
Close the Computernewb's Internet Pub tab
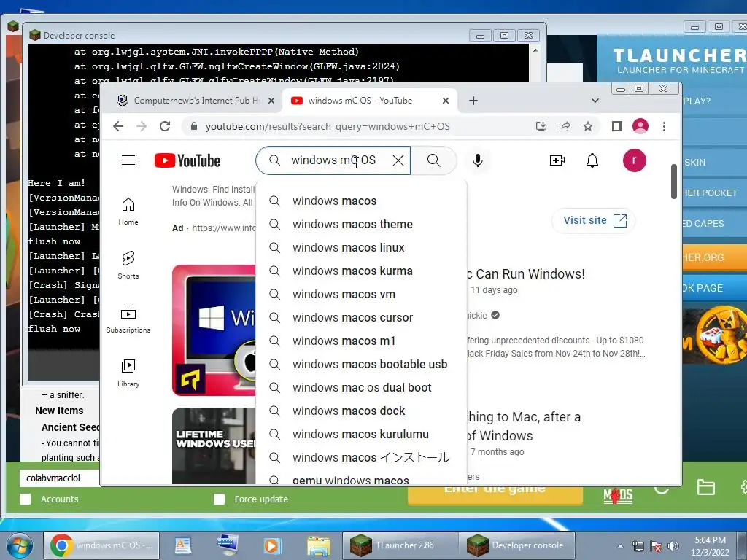coord(271,101)
